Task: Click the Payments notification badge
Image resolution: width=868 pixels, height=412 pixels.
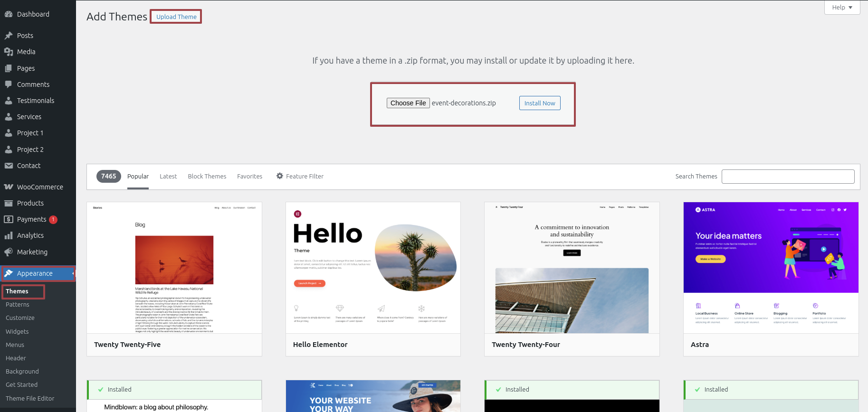Action: point(53,219)
